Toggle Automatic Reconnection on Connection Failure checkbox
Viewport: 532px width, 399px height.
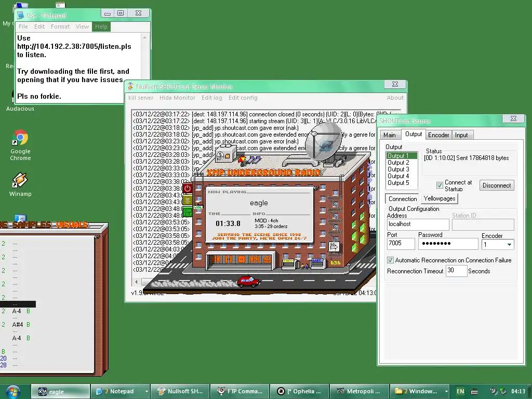pyautogui.click(x=390, y=260)
